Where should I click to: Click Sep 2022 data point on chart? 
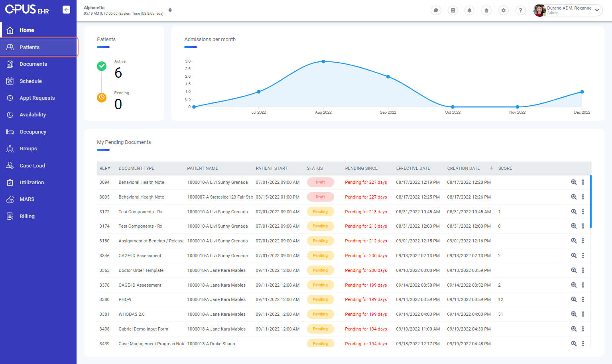[x=388, y=77]
